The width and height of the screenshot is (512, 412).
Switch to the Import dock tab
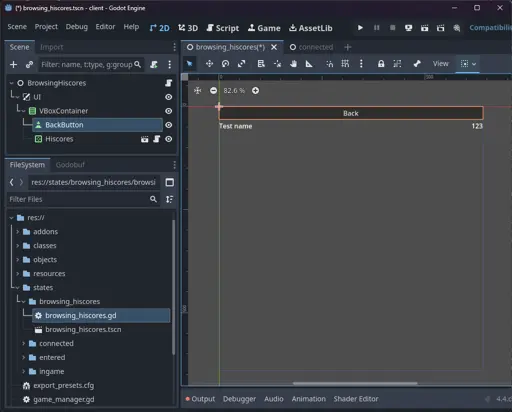51,47
